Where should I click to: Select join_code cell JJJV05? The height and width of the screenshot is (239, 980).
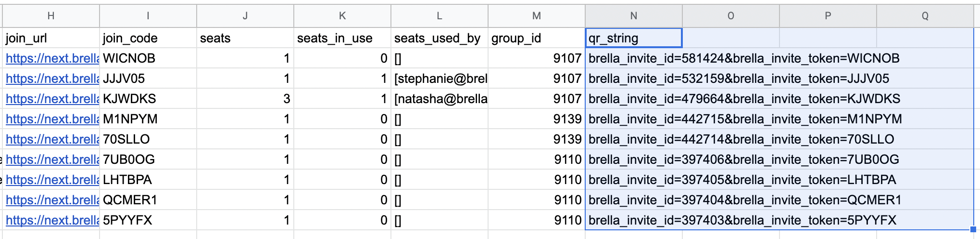click(x=148, y=79)
